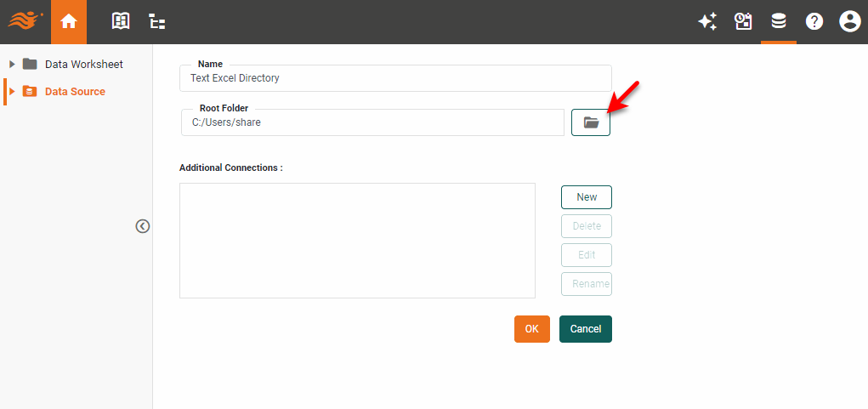Browse for root folder with folder icon
868x409 pixels.
click(591, 122)
